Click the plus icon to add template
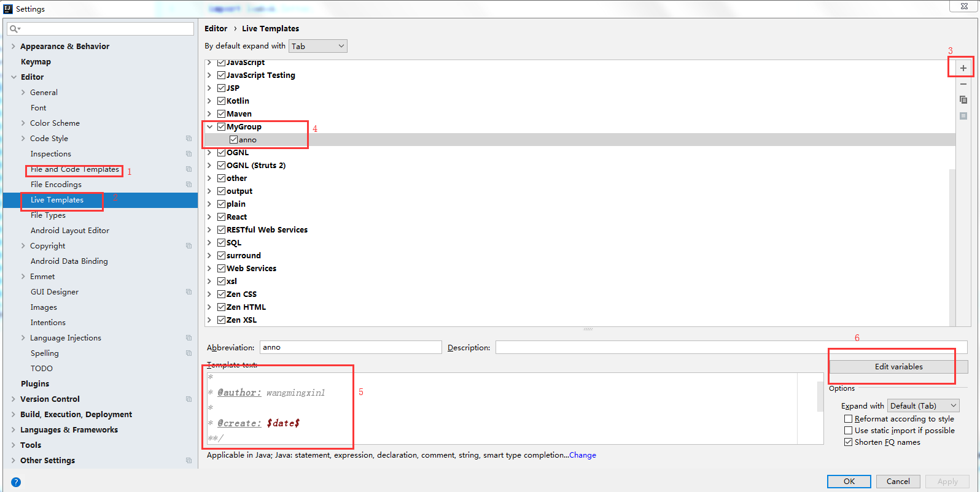Viewport: 980px width, 492px height. point(963,68)
